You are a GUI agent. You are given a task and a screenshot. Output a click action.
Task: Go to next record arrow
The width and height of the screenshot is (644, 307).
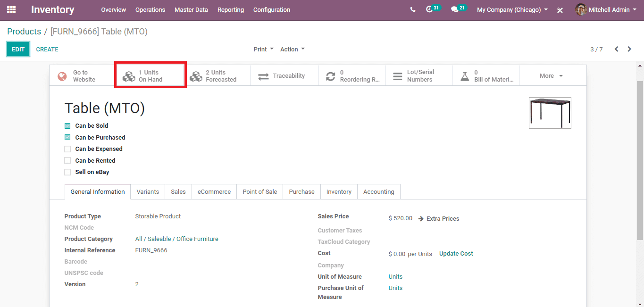(629, 49)
